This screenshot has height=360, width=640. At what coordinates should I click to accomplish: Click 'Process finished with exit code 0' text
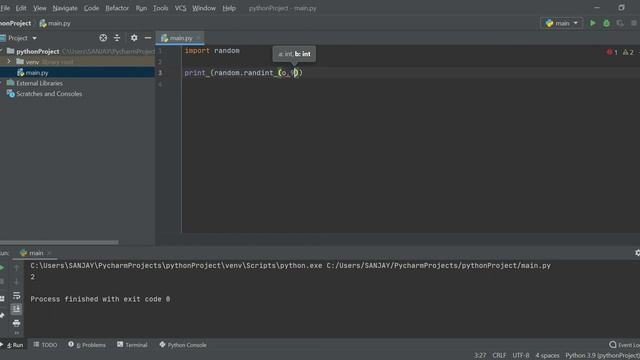pyautogui.click(x=100, y=299)
